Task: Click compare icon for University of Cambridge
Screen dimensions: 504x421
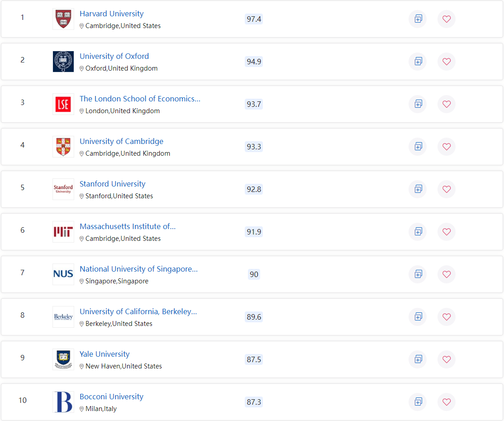Action: pyautogui.click(x=418, y=147)
